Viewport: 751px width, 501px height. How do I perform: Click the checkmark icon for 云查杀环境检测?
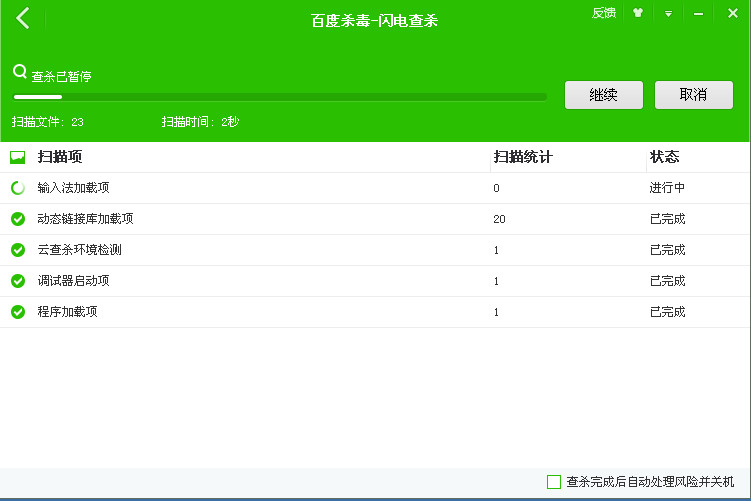18,250
